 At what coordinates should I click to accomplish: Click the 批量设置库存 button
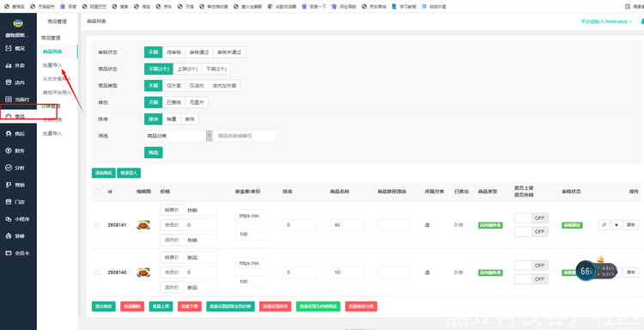(275, 306)
